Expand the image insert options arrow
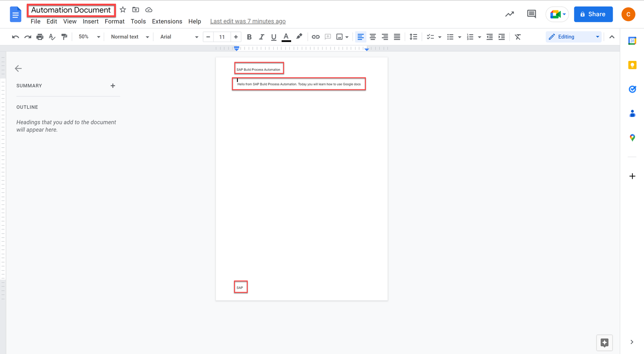The width and height of the screenshot is (644, 354). (347, 37)
